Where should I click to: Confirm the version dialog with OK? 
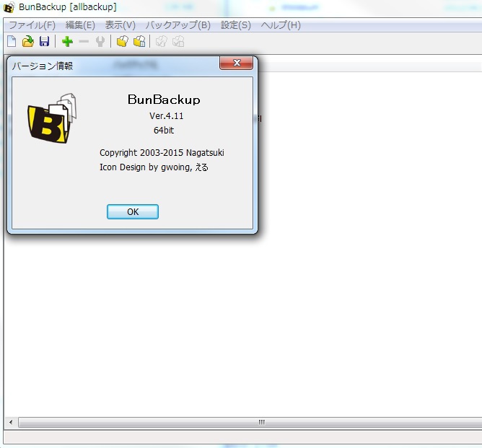(133, 211)
